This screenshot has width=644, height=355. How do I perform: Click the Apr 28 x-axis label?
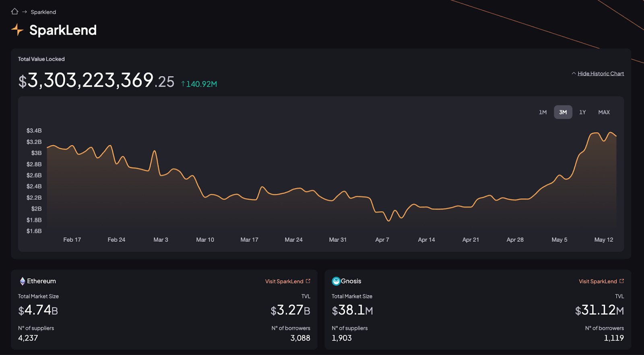(515, 240)
